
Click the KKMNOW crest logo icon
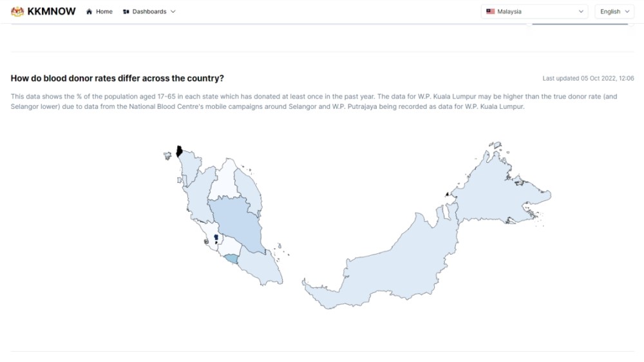17,12
